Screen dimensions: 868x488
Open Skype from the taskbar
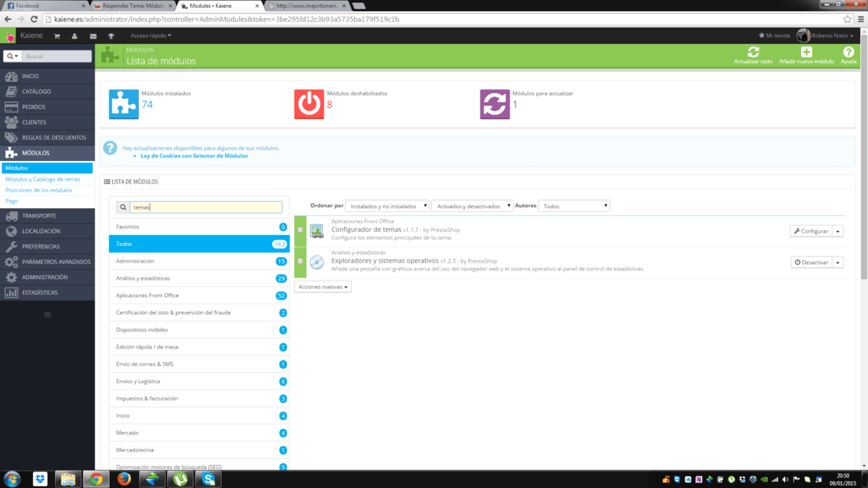(x=208, y=479)
